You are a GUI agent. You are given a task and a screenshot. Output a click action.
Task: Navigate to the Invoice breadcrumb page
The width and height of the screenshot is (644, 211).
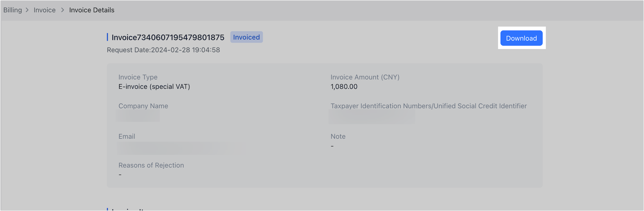point(44,10)
